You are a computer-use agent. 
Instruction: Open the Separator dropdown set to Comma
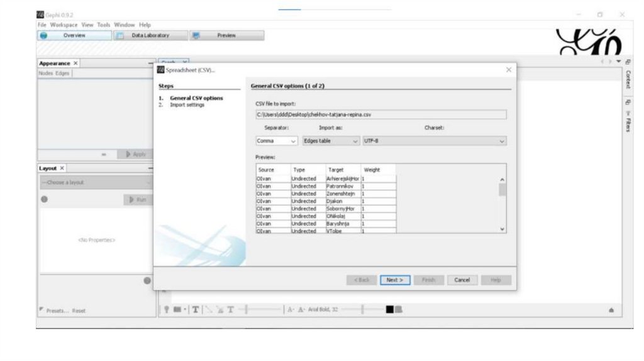point(277,142)
